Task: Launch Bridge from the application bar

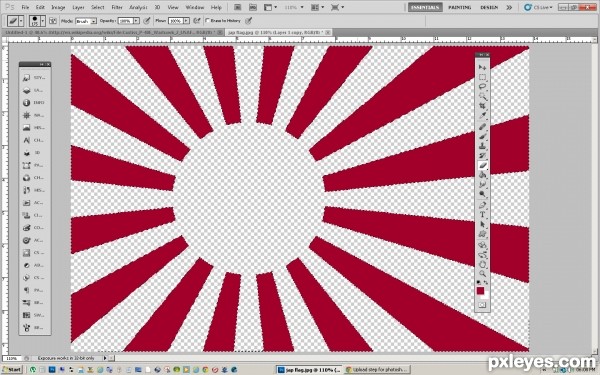Action: pos(237,7)
